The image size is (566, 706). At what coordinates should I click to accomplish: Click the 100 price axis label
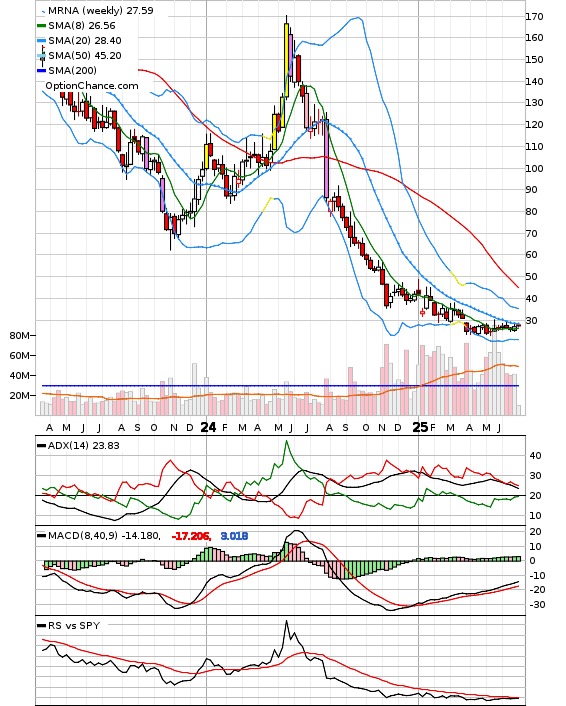[x=534, y=168]
